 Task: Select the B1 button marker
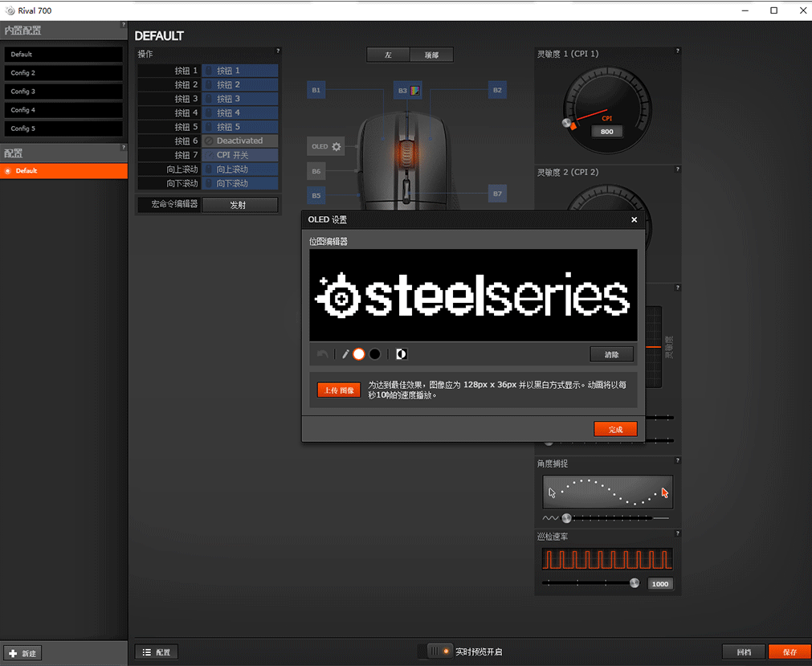[x=316, y=90]
